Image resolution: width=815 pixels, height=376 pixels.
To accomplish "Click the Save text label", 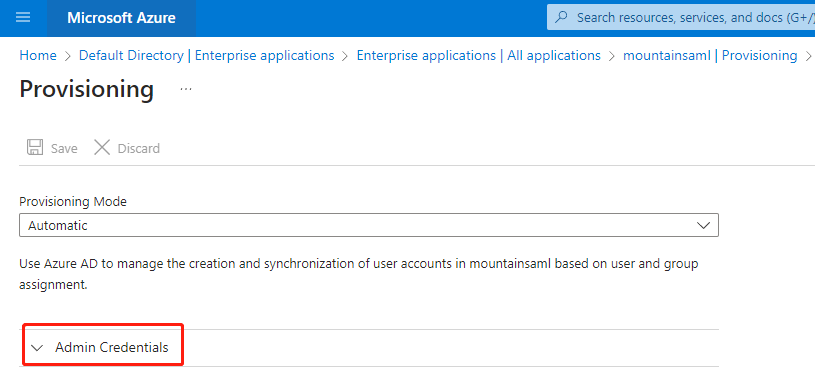I will tap(64, 148).
